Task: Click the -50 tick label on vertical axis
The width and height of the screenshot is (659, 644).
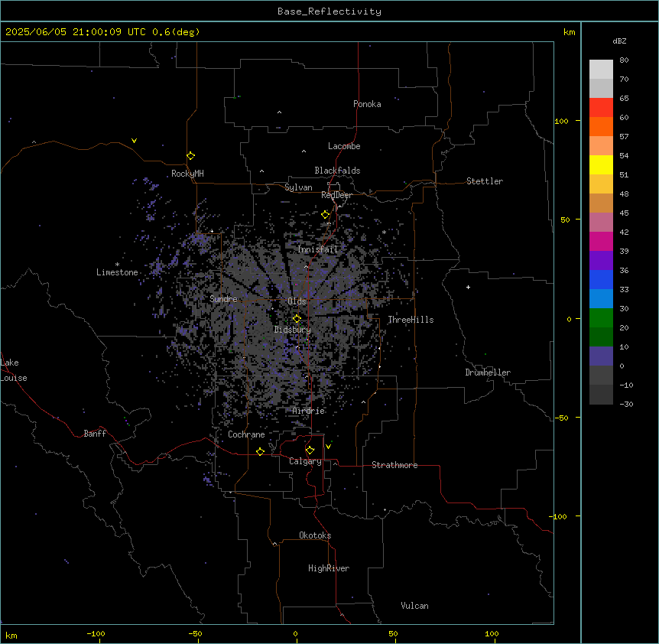Action: click(x=561, y=418)
